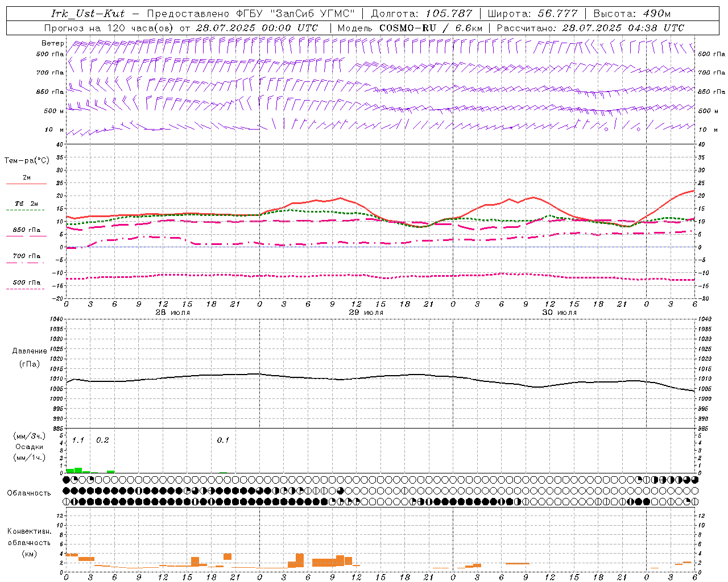
Task: Click the 'Долгота: 105.787' longitude value
Action: [x=421, y=14]
